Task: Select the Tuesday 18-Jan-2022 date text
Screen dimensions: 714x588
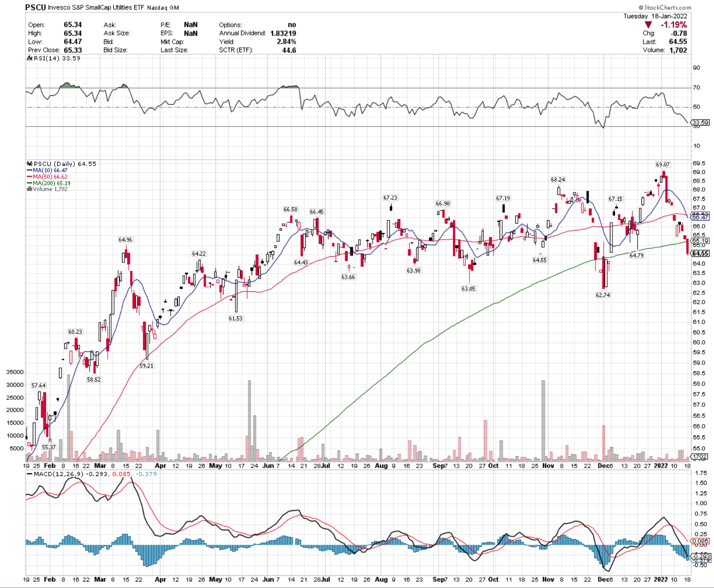Action: pos(655,16)
